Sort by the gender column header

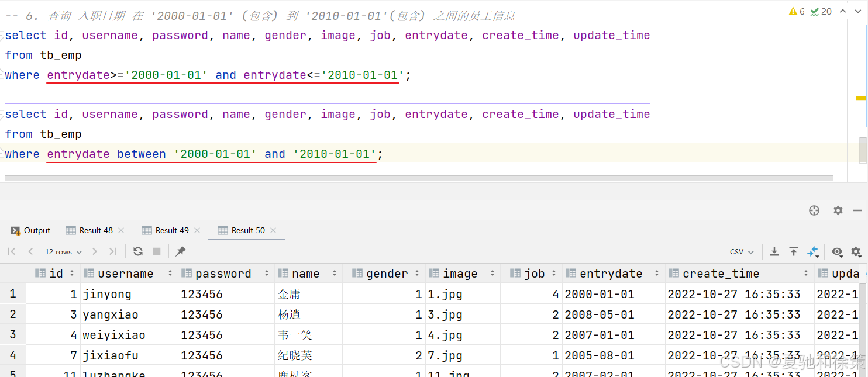pyautogui.click(x=384, y=274)
